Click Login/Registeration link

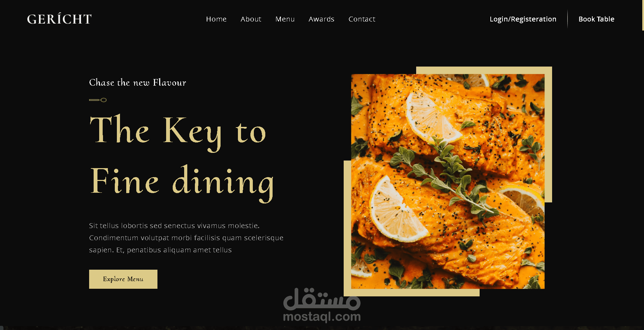pyautogui.click(x=523, y=19)
